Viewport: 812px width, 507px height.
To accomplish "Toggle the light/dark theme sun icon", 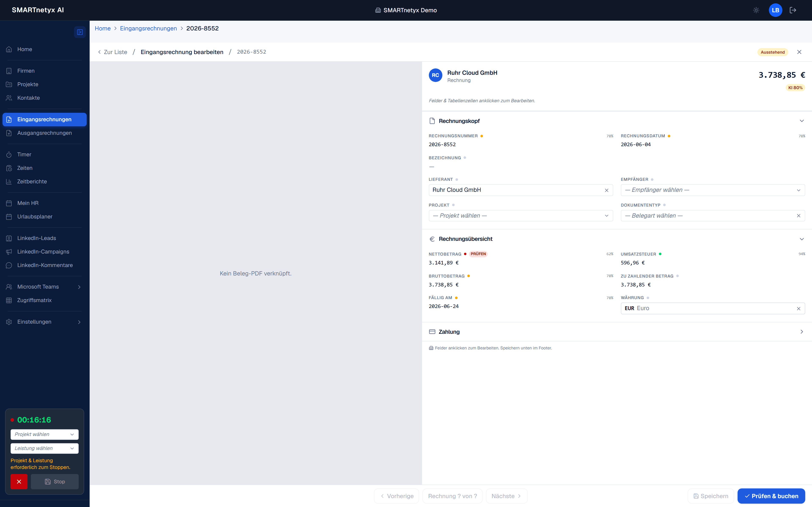I will coord(756,10).
